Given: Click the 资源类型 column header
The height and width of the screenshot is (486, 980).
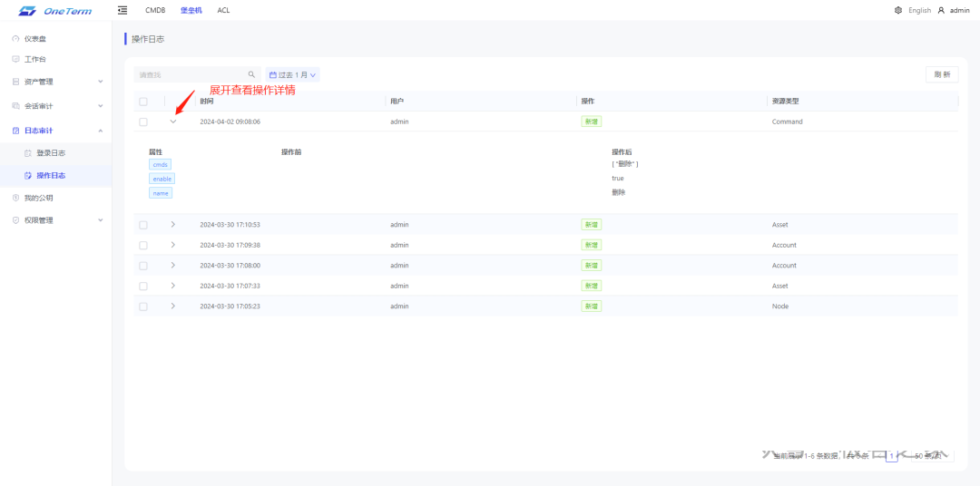Looking at the screenshot, I should (786, 102).
